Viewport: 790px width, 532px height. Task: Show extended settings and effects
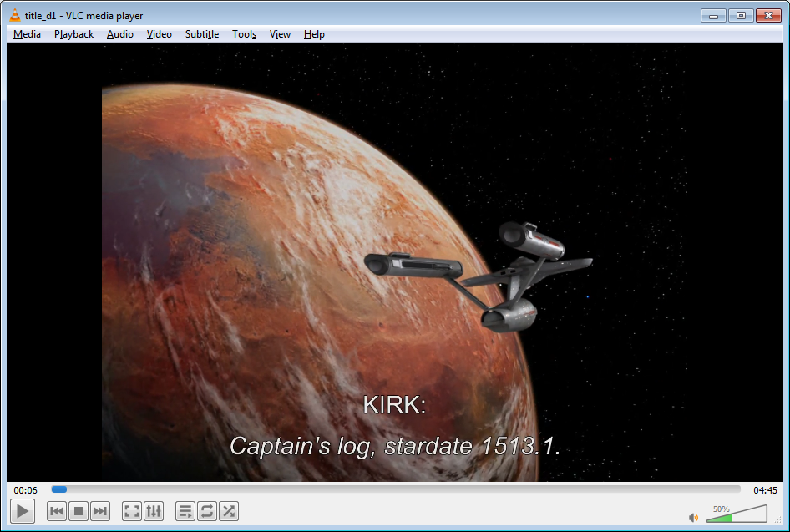[x=153, y=511]
